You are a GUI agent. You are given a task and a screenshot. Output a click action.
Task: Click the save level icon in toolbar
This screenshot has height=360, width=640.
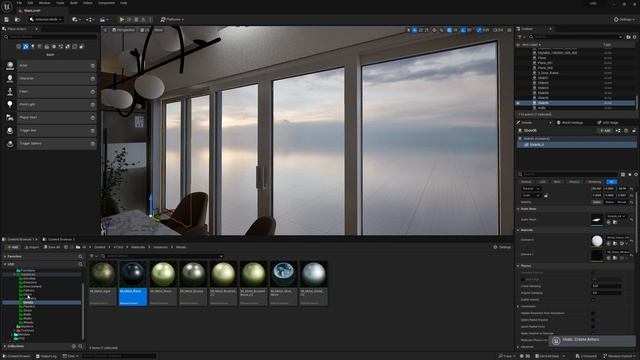(7, 19)
